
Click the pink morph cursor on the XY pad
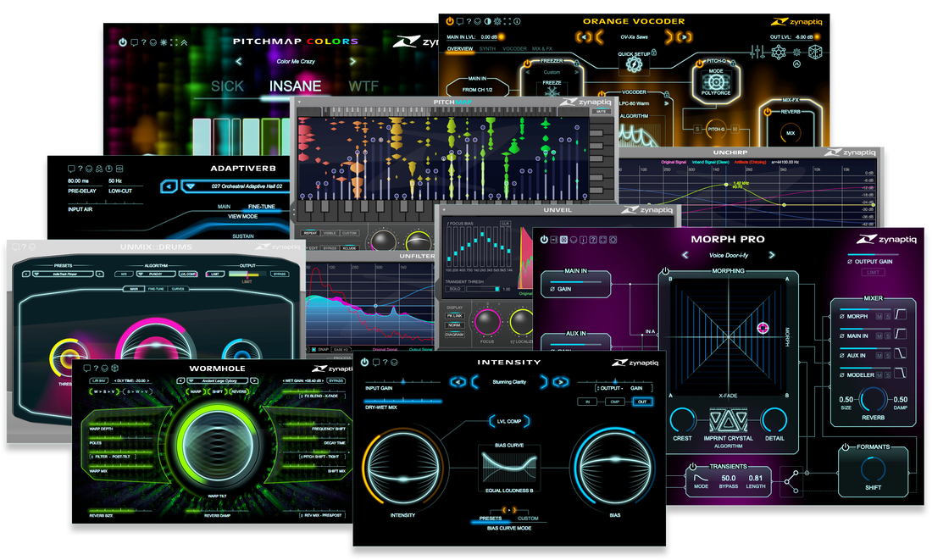[x=763, y=328]
